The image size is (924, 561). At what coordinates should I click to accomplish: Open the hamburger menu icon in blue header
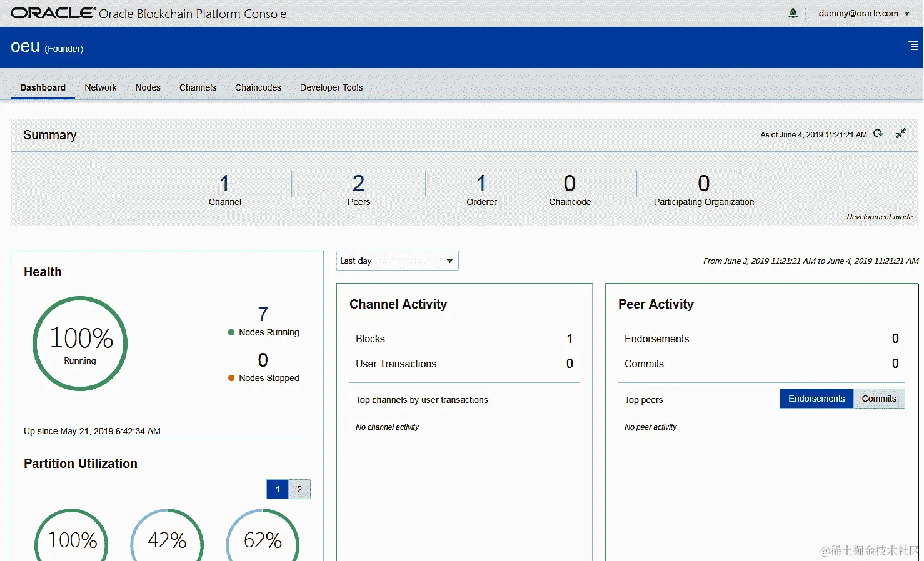pyautogui.click(x=913, y=46)
